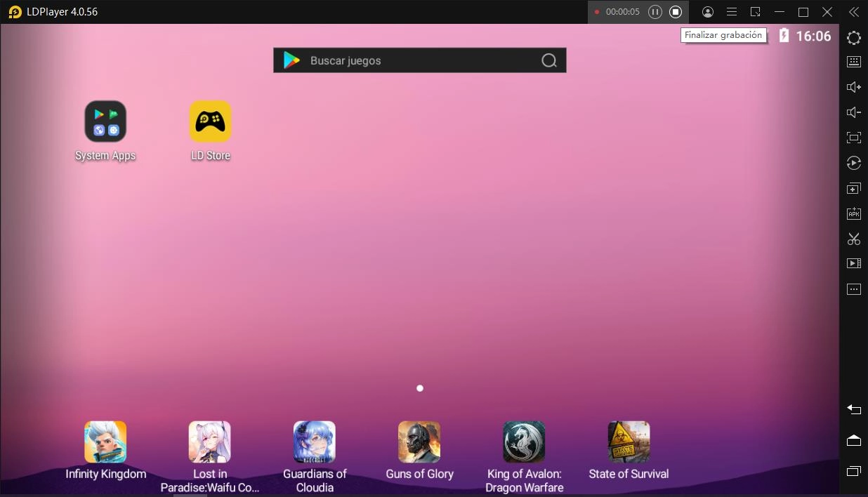This screenshot has height=497, width=868.
Task: Click the magnifier search icon
Action: tap(549, 60)
